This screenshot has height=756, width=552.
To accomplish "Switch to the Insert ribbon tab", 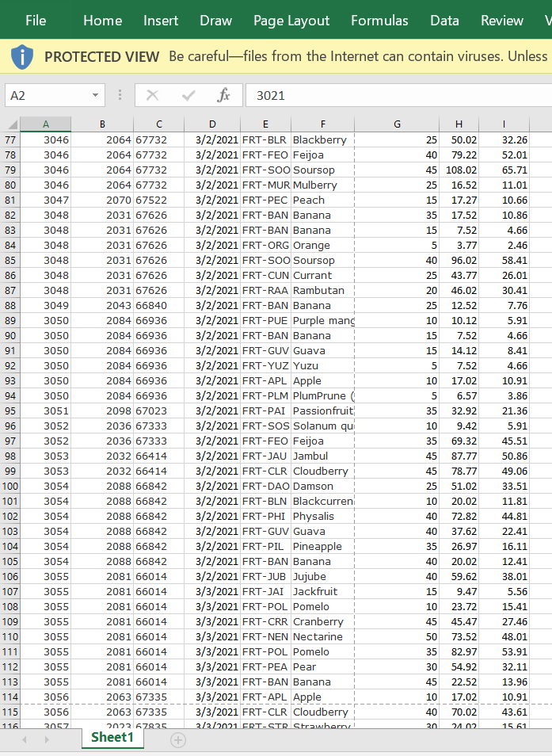I will pyautogui.click(x=161, y=21).
